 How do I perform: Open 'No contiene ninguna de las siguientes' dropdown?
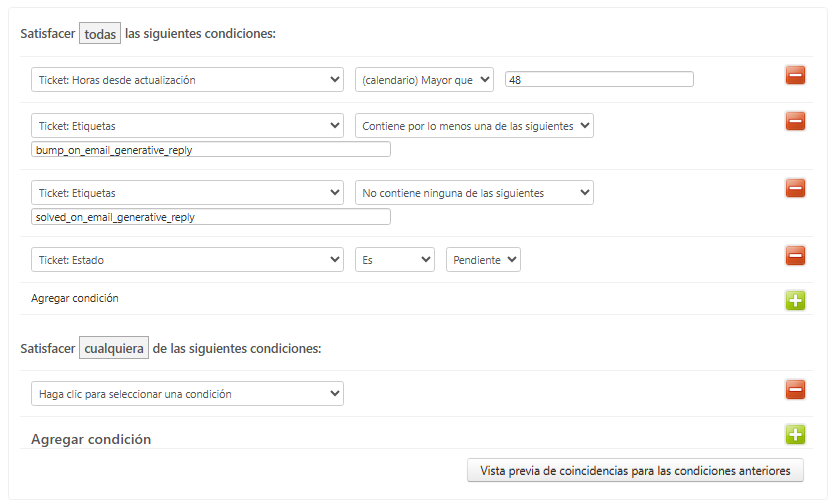click(474, 193)
